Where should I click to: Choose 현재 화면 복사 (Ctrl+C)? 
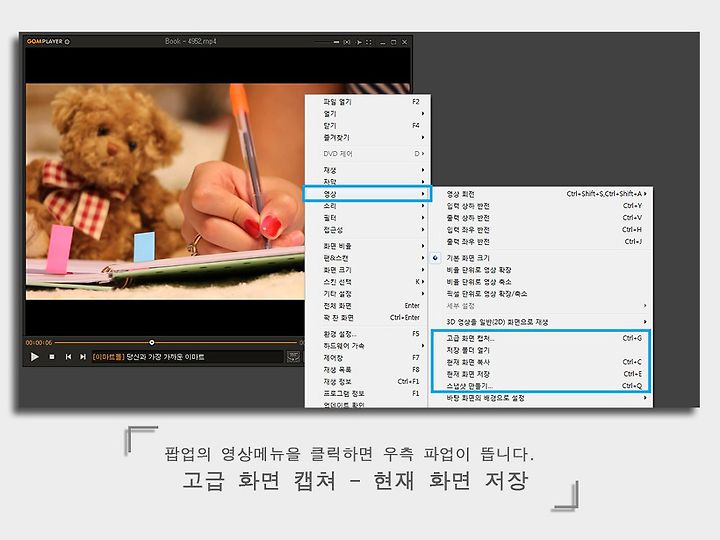coord(540,362)
